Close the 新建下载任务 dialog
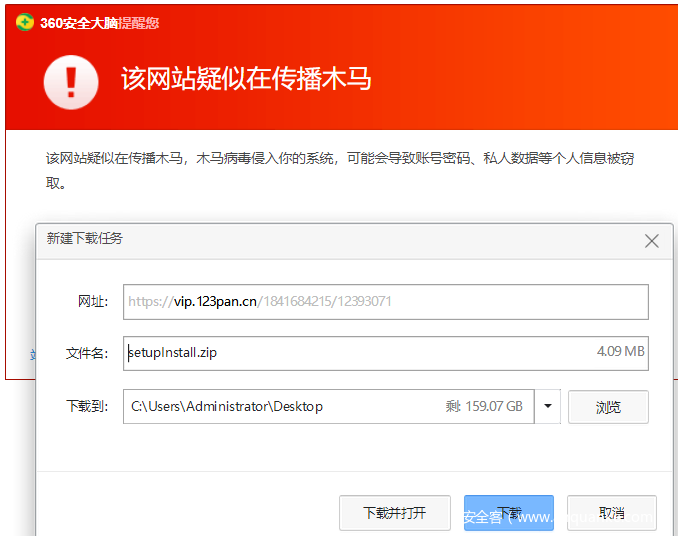This screenshot has width=678, height=536. [x=652, y=241]
